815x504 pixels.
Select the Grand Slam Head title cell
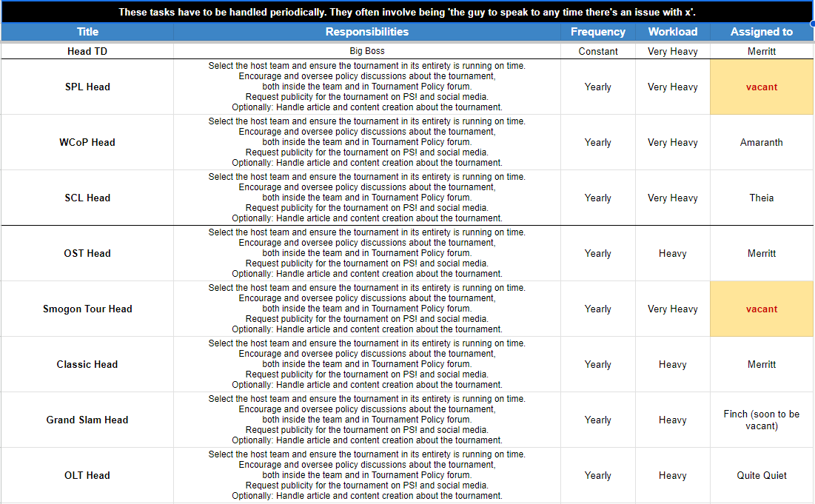tap(87, 420)
